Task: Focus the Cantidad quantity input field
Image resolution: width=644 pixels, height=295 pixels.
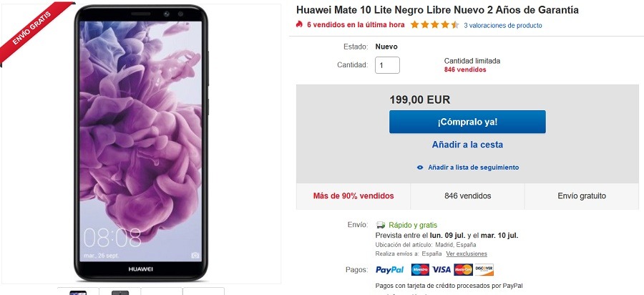Action: point(387,65)
